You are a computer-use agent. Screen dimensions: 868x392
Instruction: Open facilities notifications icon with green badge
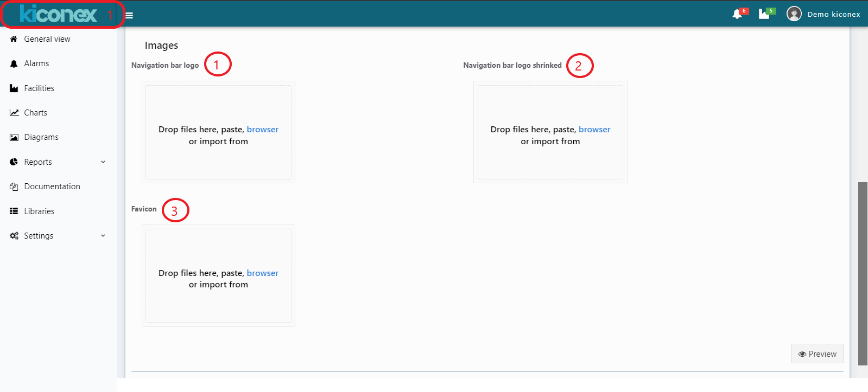(764, 14)
